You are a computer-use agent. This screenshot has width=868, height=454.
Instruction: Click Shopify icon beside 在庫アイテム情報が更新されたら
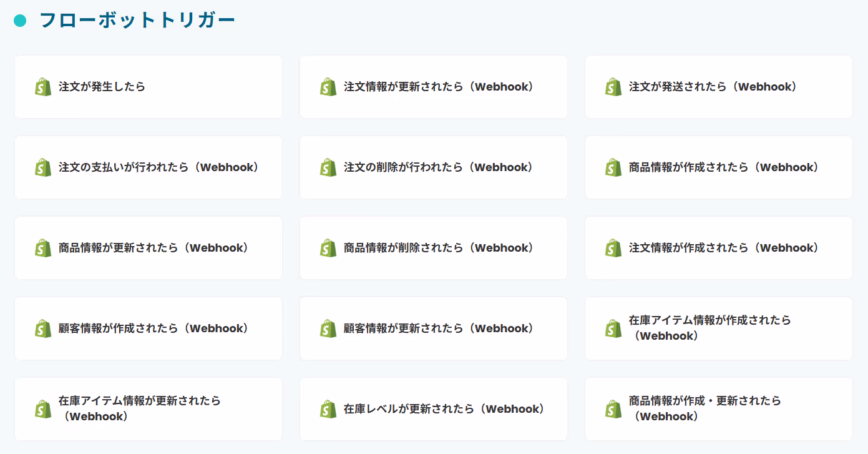tap(43, 409)
